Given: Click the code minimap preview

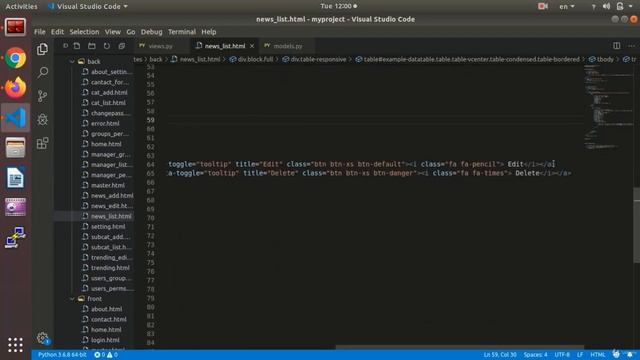Looking at the screenshot, I should [x=608, y=106].
